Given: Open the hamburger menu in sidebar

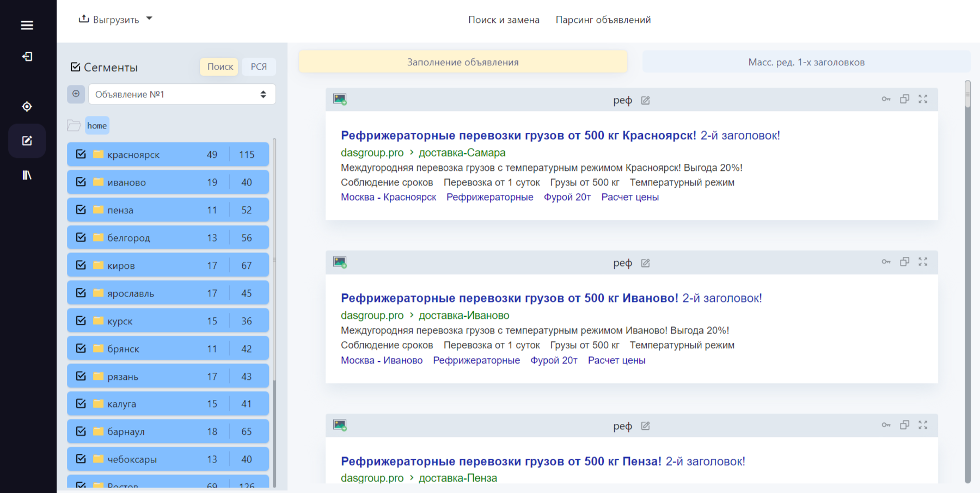Looking at the screenshot, I should tap(27, 25).
